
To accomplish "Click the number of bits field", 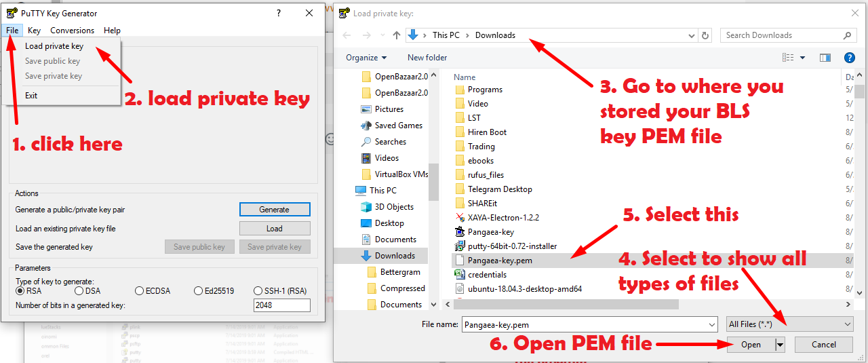I will pos(282,306).
